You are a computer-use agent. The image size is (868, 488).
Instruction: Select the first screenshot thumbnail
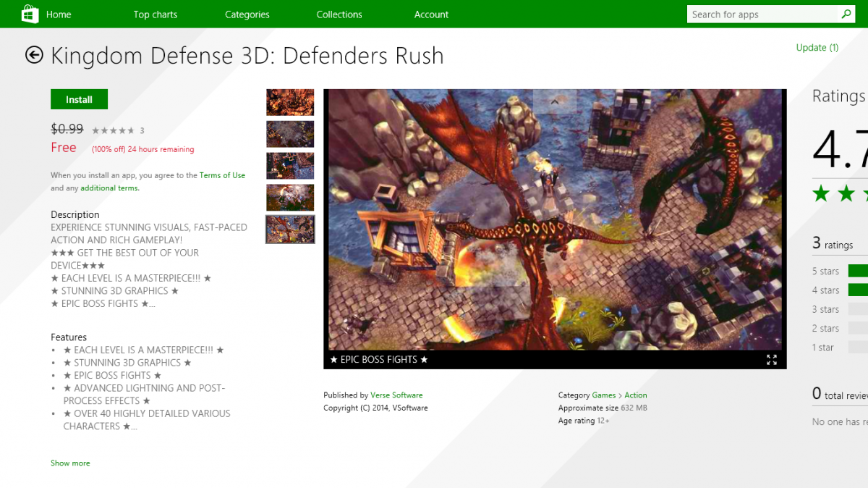click(x=290, y=102)
